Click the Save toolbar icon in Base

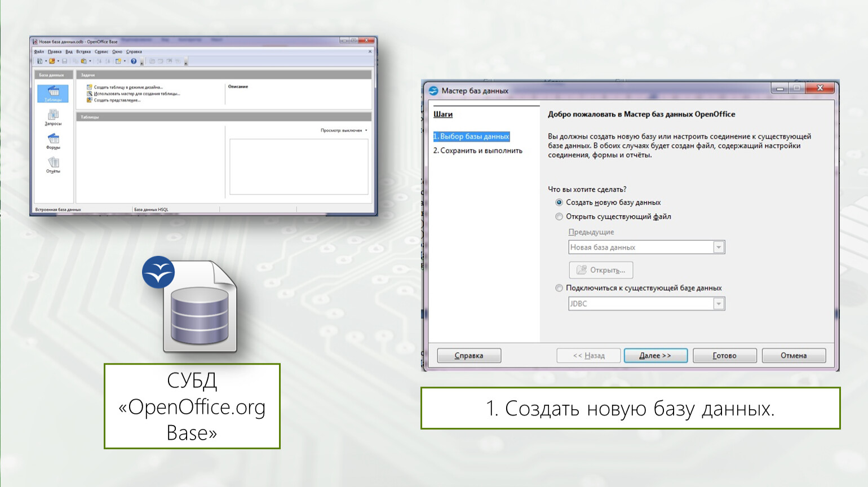point(64,61)
